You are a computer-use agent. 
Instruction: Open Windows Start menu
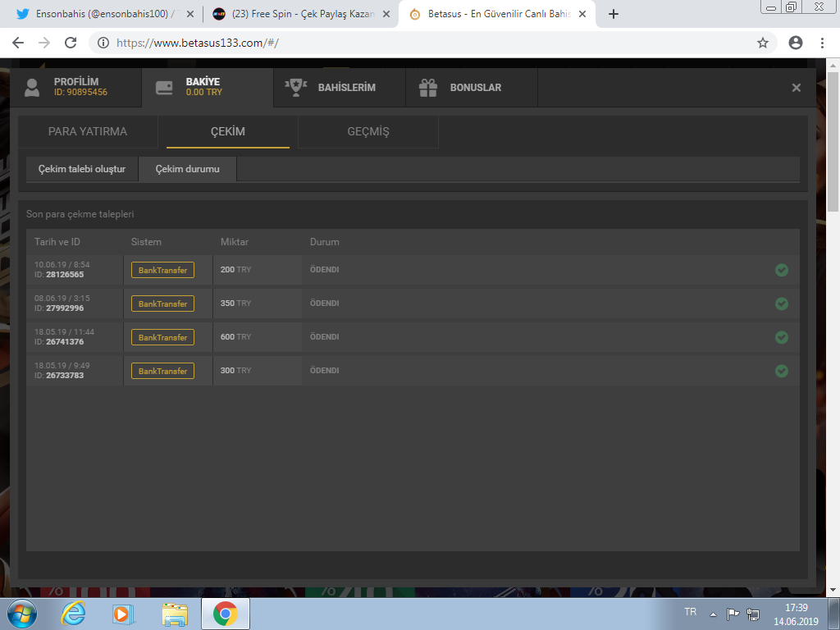[x=21, y=614]
